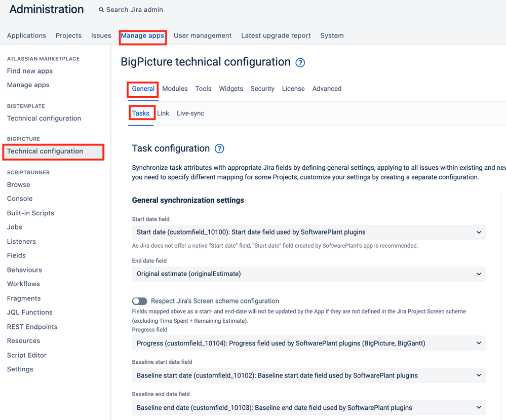Open the Resources sidebar link
Image resolution: width=506 pixels, height=420 pixels.
pyautogui.click(x=24, y=341)
